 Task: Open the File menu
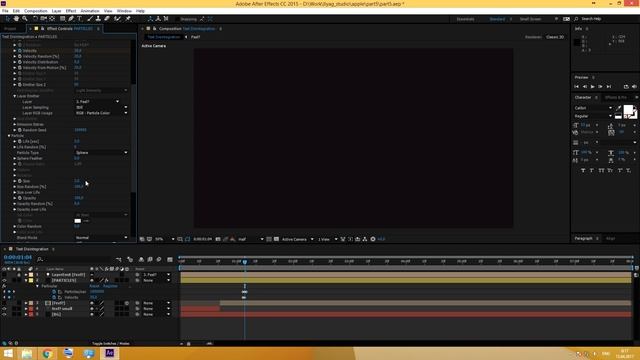coord(5,11)
